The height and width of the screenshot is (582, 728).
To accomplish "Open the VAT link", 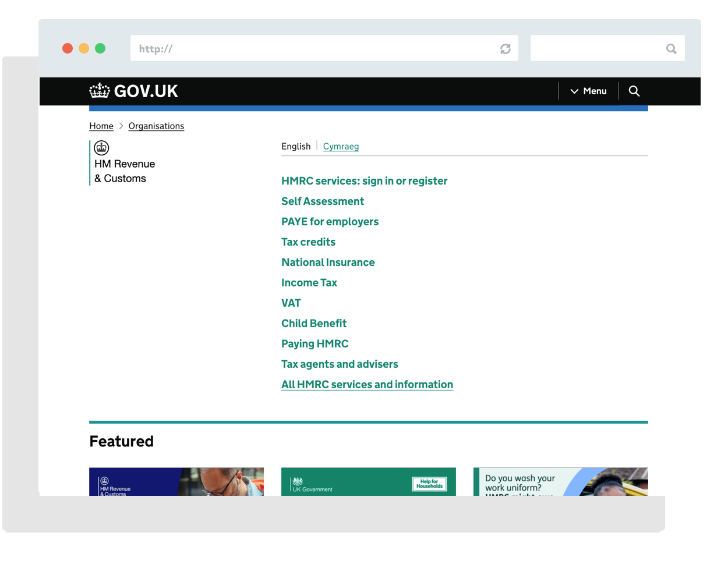I will click(291, 303).
